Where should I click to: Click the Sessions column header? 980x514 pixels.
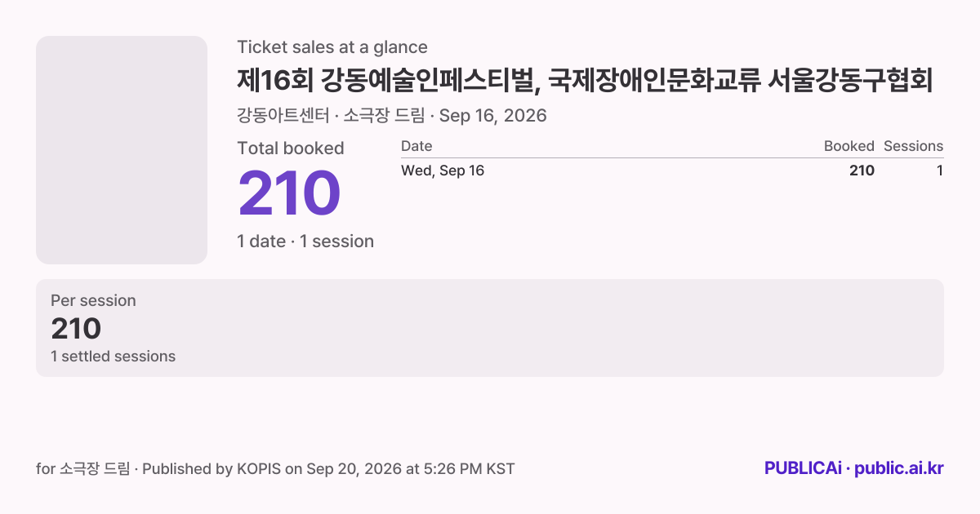(913, 146)
